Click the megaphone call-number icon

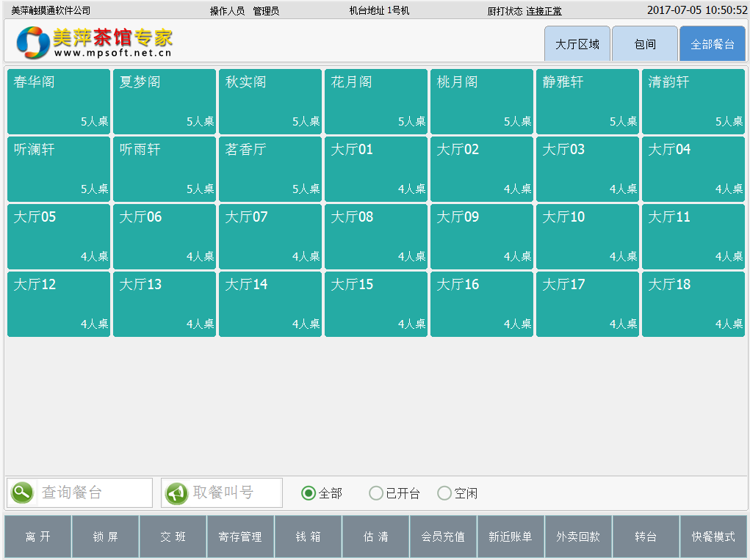click(176, 493)
